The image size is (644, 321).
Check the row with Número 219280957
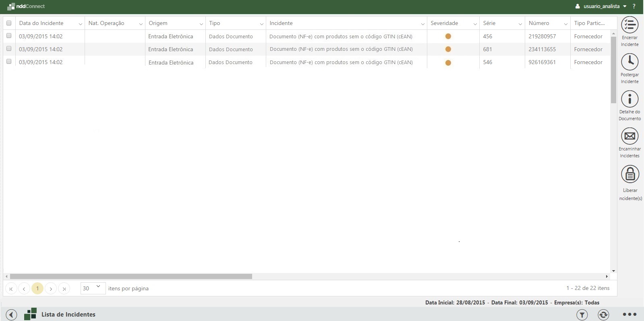point(9,36)
